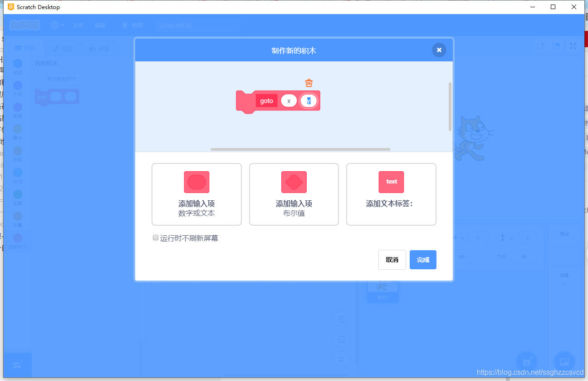This screenshot has width=588, height=381.
Task: Open the choose sprite button
Action: (526, 362)
